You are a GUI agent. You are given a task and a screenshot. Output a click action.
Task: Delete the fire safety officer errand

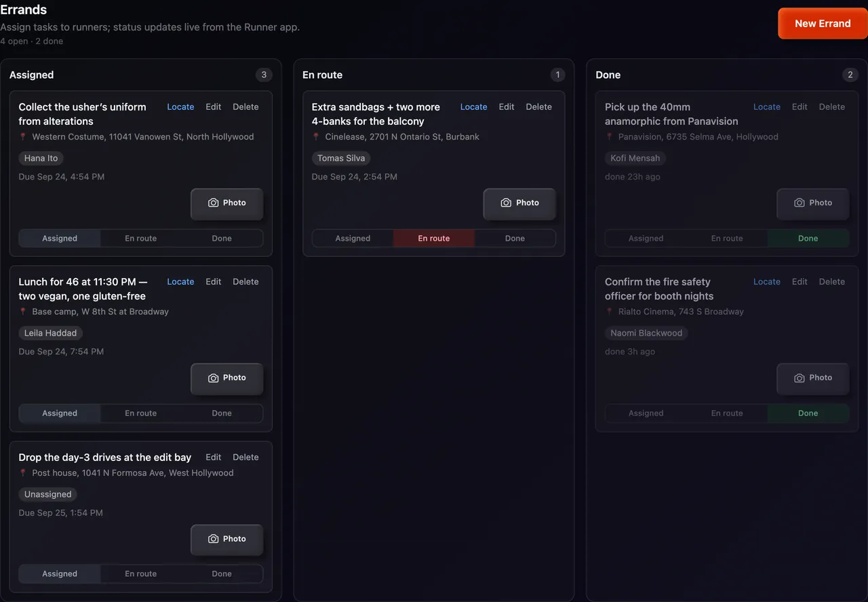click(x=832, y=282)
